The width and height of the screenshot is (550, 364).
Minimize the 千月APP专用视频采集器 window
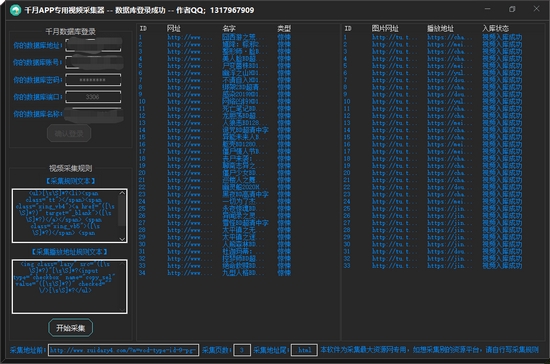(x=488, y=9)
